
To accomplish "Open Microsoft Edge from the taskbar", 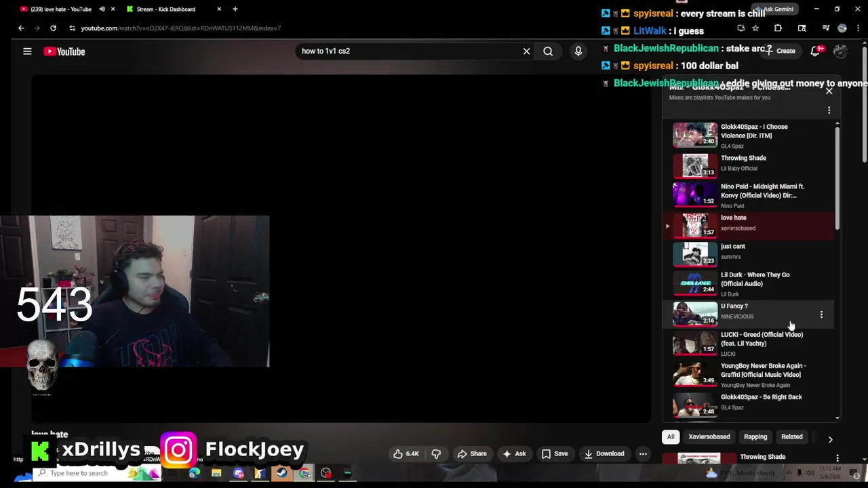I will pos(195,473).
